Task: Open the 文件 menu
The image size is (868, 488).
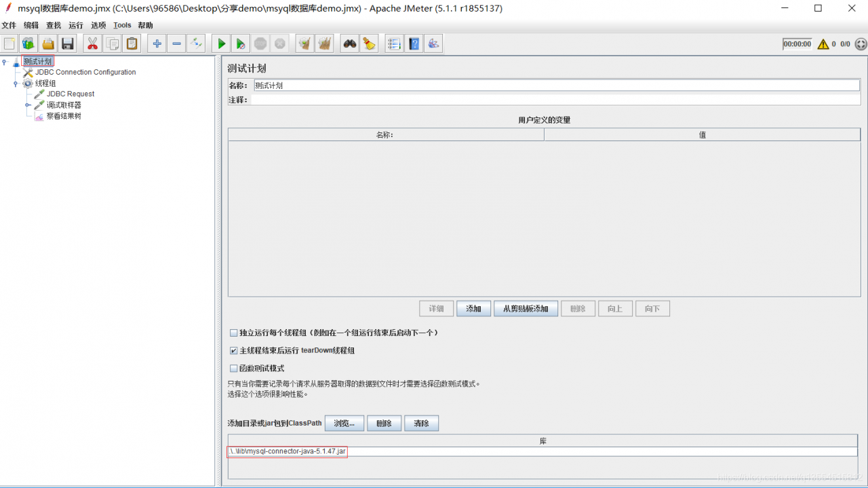Action: (9, 25)
